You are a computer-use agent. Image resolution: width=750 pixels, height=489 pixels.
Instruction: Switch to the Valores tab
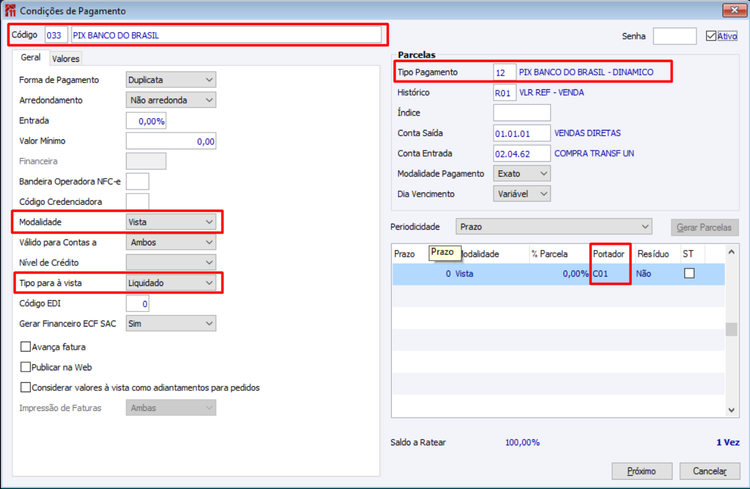coord(66,59)
